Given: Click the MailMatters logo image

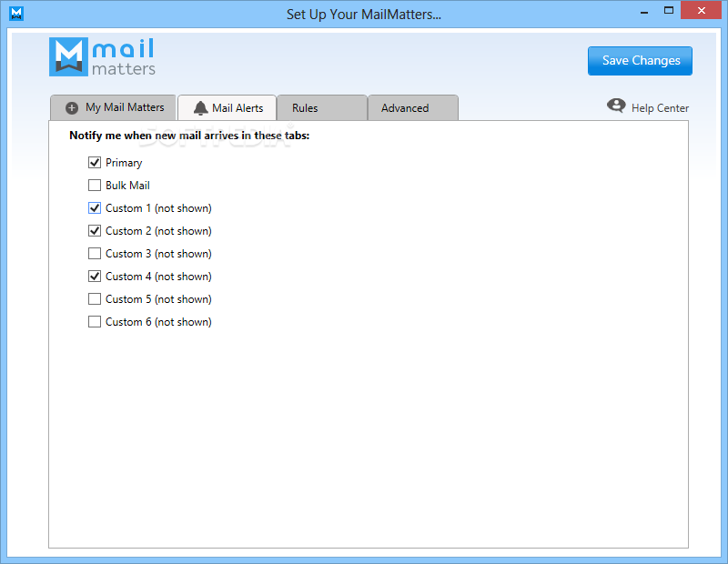Looking at the screenshot, I should (102, 56).
